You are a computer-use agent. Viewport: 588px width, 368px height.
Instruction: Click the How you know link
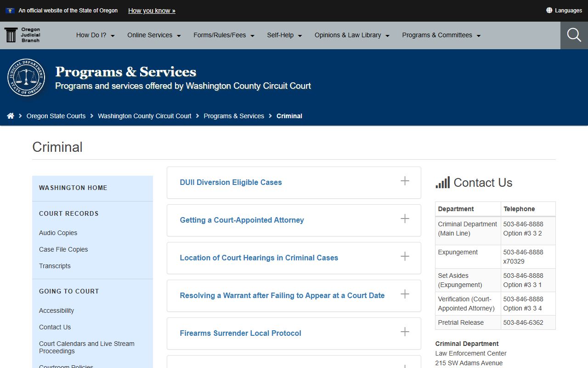click(x=152, y=11)
